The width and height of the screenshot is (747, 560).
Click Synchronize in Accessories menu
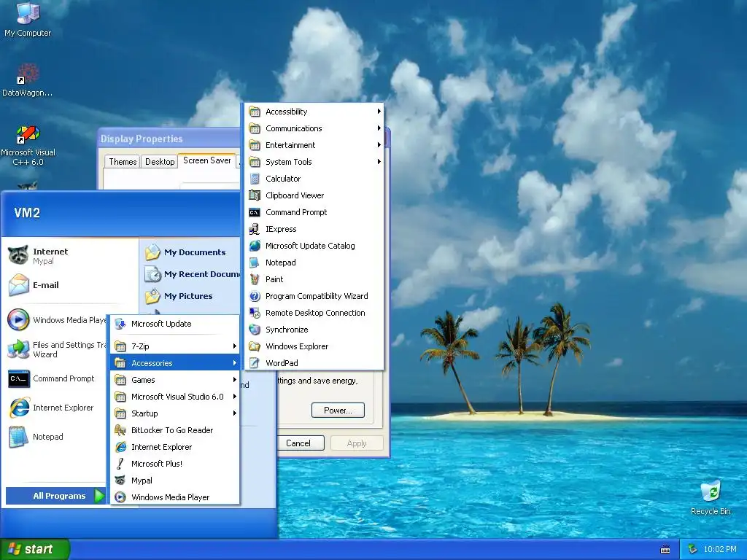(x=314, y=330)
